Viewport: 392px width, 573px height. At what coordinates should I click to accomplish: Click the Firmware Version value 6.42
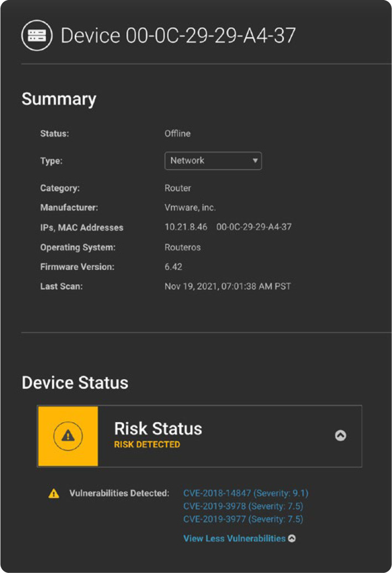pyautogui.click(x=173, y=267)
